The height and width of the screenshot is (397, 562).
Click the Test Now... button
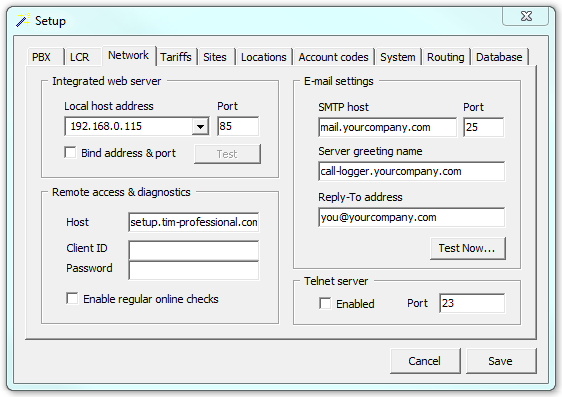pos(468,248)
